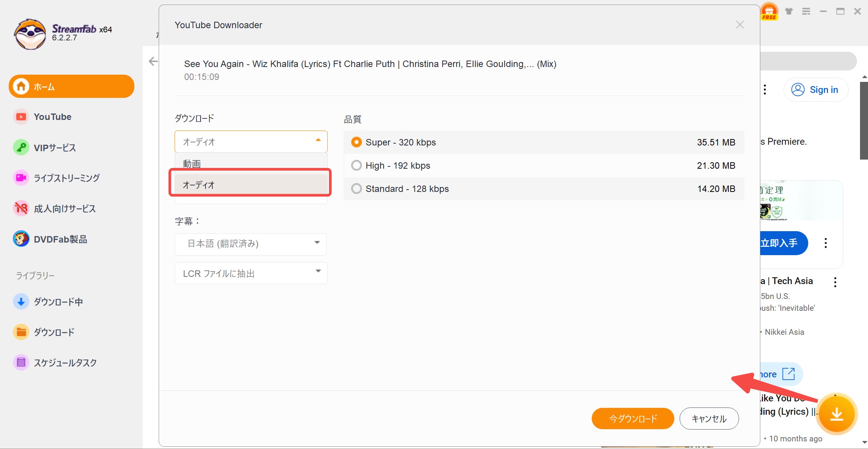This screenshot has height=449, width=868.
Task: Click the green VIP key icon
Action: (21, 147)
